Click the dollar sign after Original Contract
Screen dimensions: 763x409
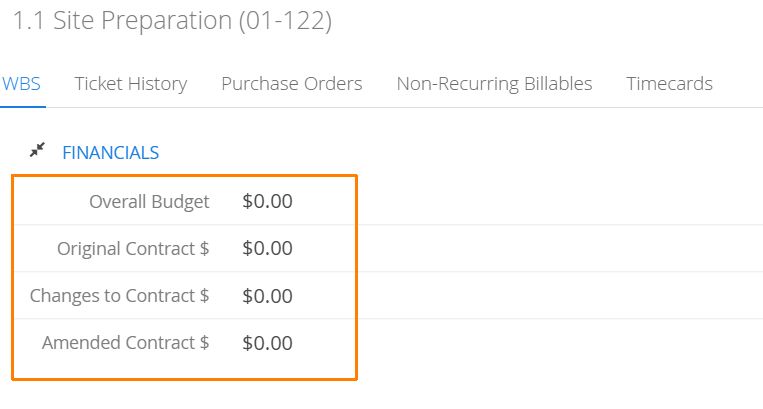[205, 249]
